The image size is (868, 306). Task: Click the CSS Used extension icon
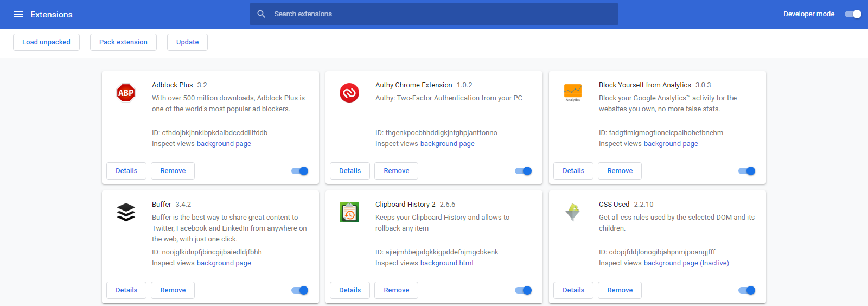tap(573, 212)
